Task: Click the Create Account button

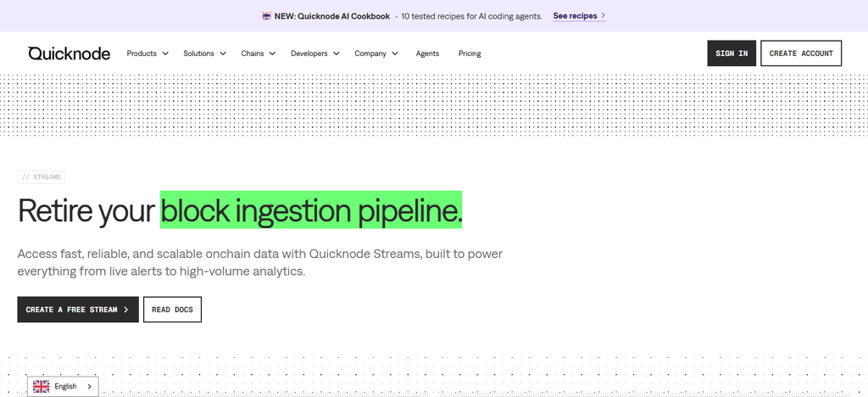Action: [801, 53]
